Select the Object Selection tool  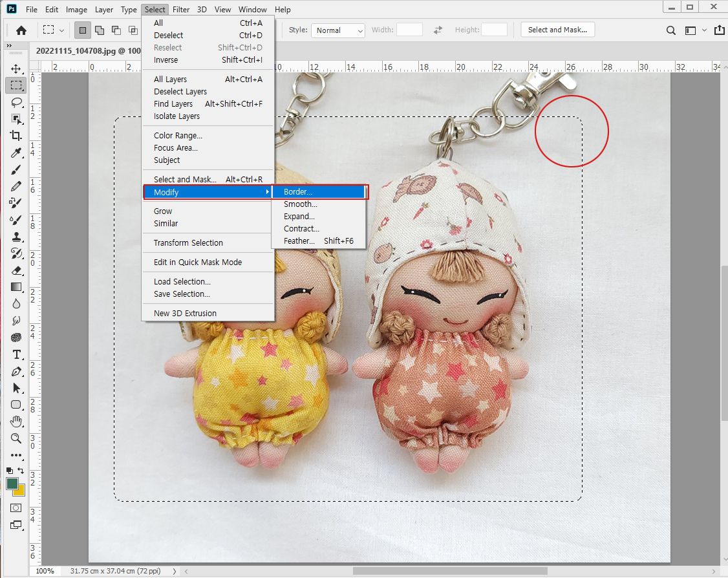click(x=16, y=119)
